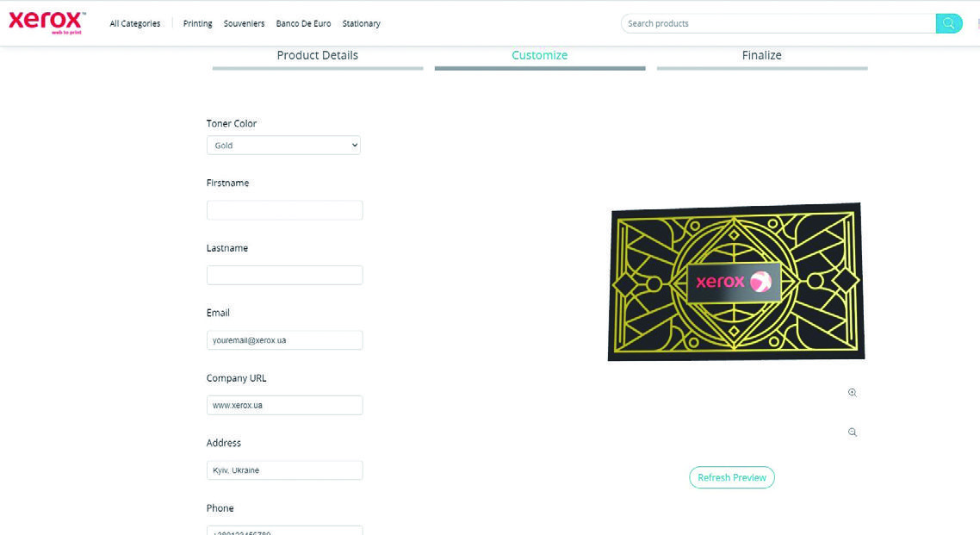This screenshot has width=980, height=535.
Task: Click the search magnifier button
Action: (949, 23)
